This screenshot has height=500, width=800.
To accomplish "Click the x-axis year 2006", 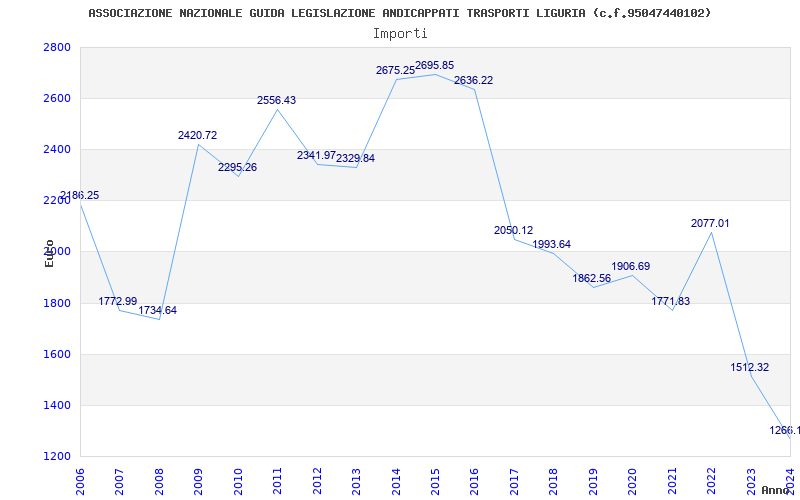I will click(x=80, y=482).
